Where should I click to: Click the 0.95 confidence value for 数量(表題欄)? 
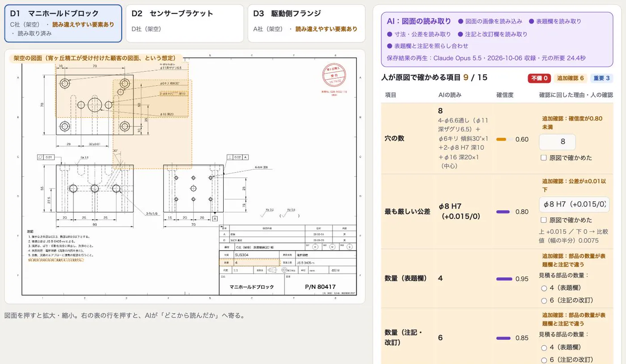click(x=522, y=279)
